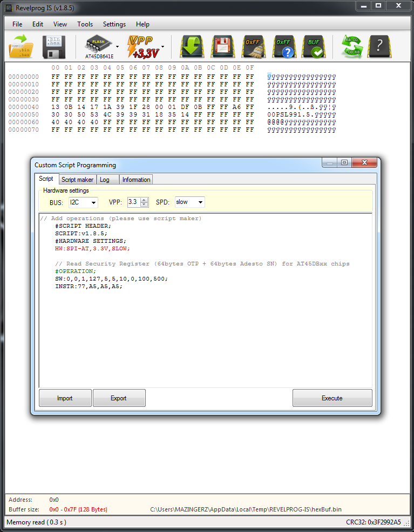The width and height of the screenshot is (414, 532).
Task: Open the Tools menu
Action: tap(85, 24)
